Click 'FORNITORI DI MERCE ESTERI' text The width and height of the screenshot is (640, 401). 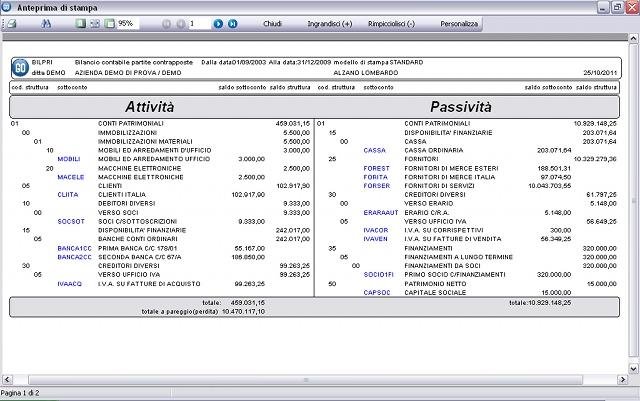[451, 168]
